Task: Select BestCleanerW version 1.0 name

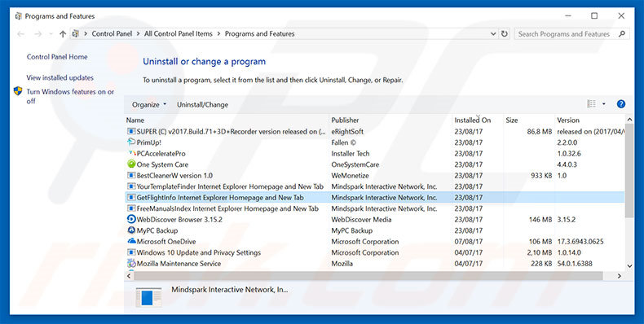Action: [174, 176]
